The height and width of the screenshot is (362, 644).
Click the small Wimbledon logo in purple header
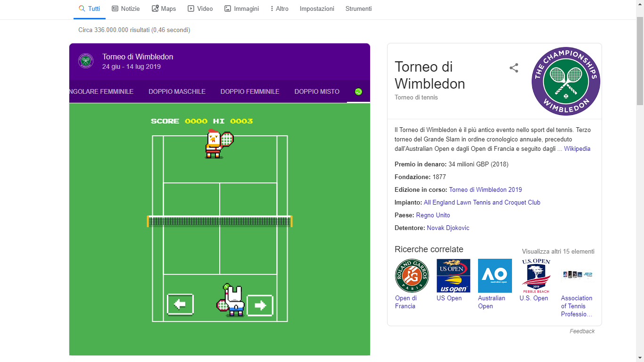[x=86, y=61]
